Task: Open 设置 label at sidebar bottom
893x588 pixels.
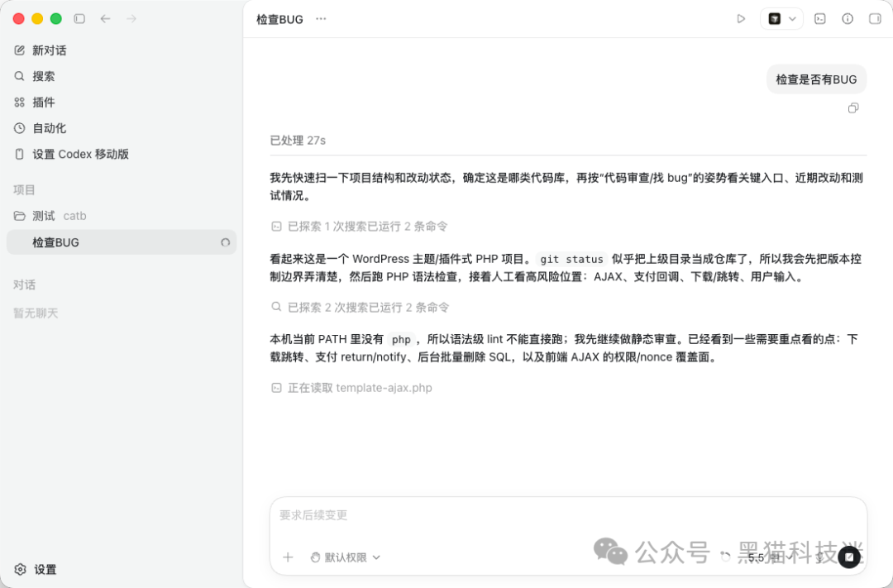Action: pos(45,569)
